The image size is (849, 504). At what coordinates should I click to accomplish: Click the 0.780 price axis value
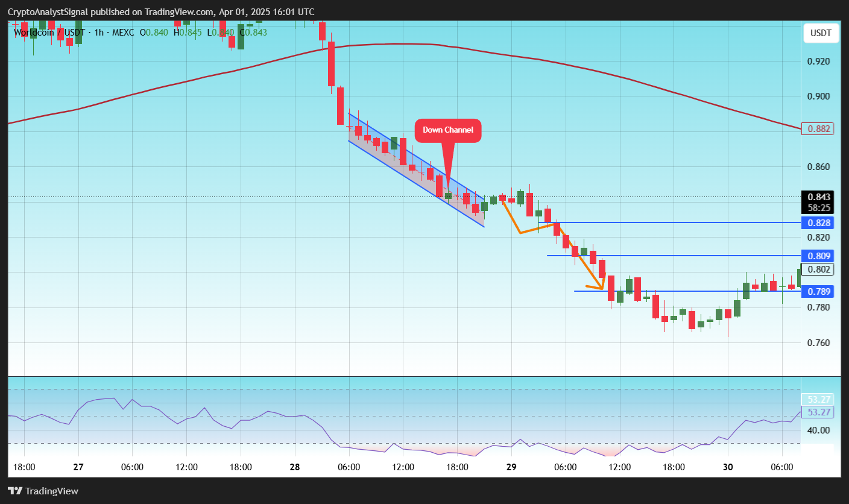(817, 307)
